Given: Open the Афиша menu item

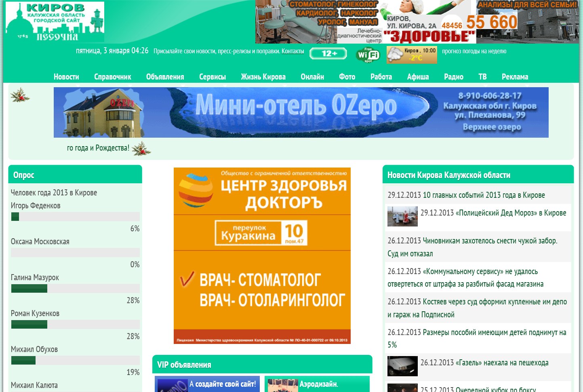Looking at the screenshot, I should 418,77.
